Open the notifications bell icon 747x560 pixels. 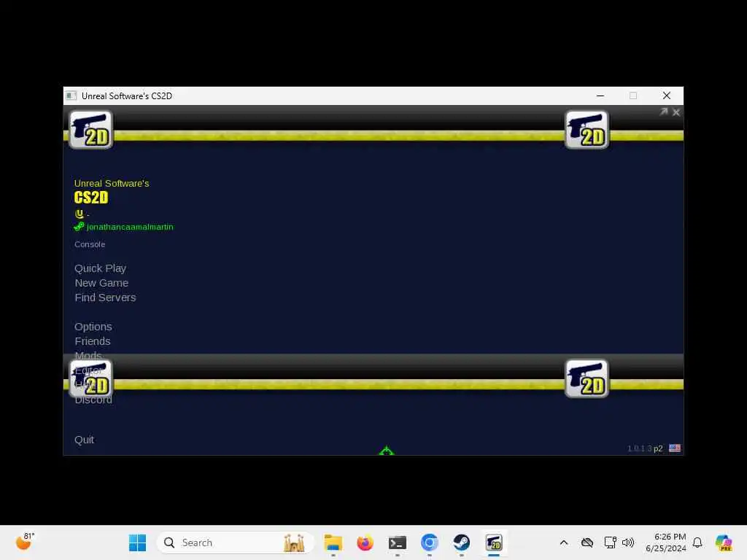click(697, 542)
